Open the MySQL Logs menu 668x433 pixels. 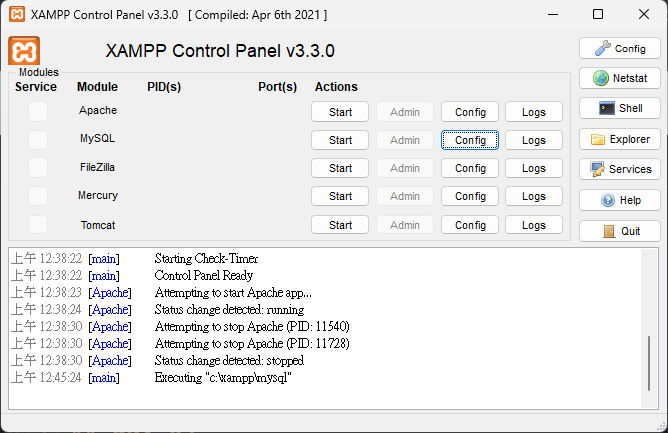click(x=534, y=140)
